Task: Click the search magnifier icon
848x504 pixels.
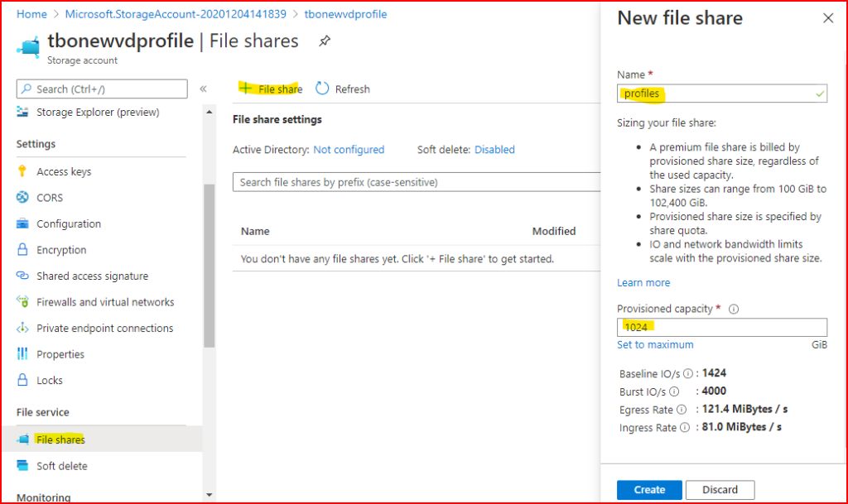Action: 26,89
